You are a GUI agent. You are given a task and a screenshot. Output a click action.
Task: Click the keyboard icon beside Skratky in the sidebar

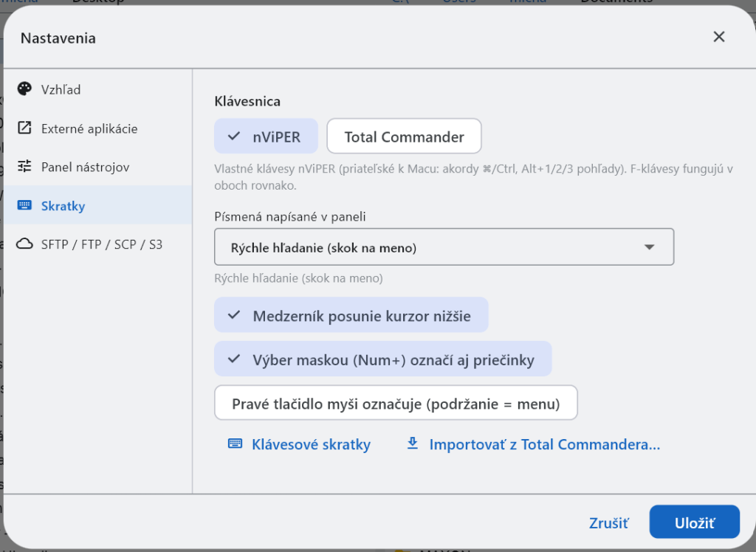(x=24, y=205)
